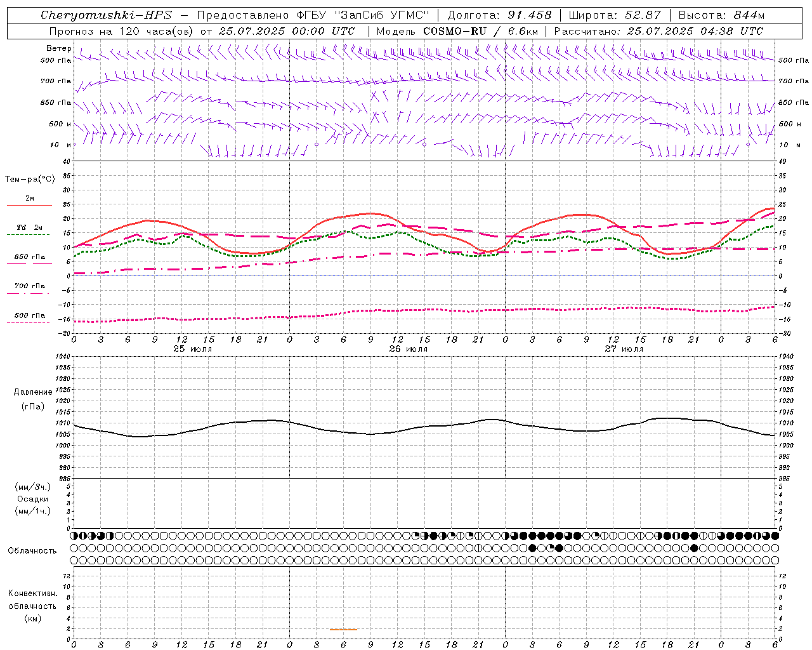The height and width of the screenshot is (650, 812).
Task: Click the (мм/1ч.) precipitation unit label
Action: tap(33, 511)
